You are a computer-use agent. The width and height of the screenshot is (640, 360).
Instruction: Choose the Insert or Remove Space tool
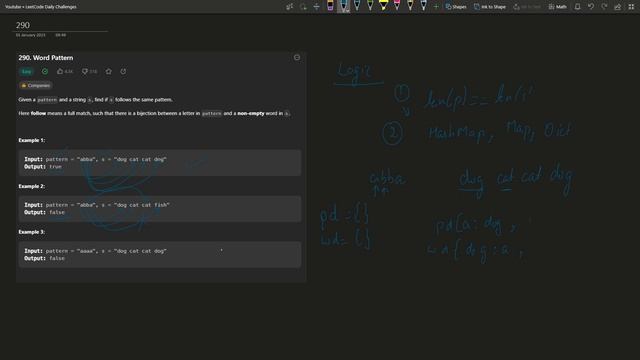[316, 7]
